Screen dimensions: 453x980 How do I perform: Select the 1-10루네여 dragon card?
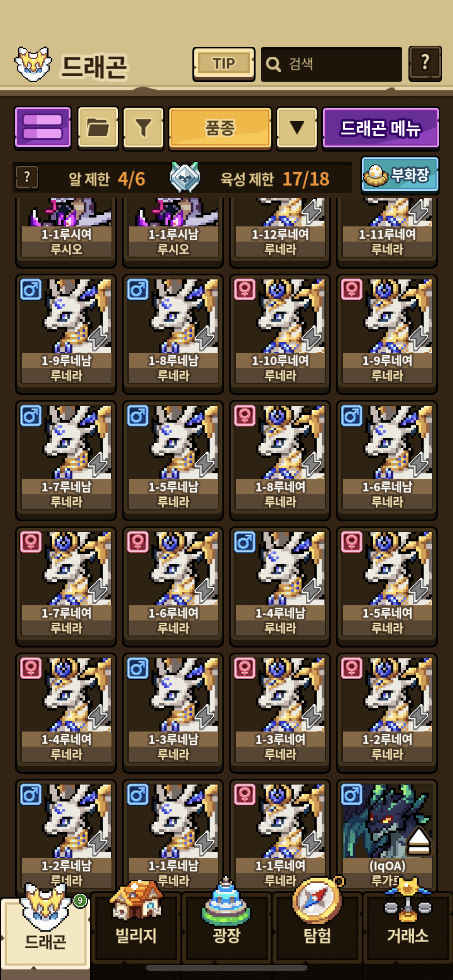(x=280, y=333)
